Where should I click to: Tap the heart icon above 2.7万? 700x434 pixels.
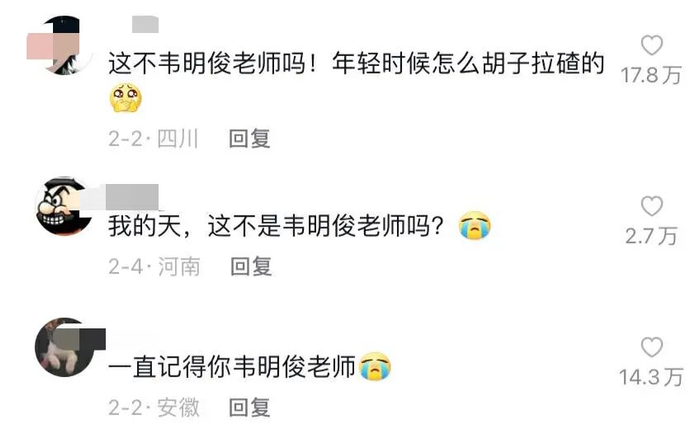tap(651, 206)
